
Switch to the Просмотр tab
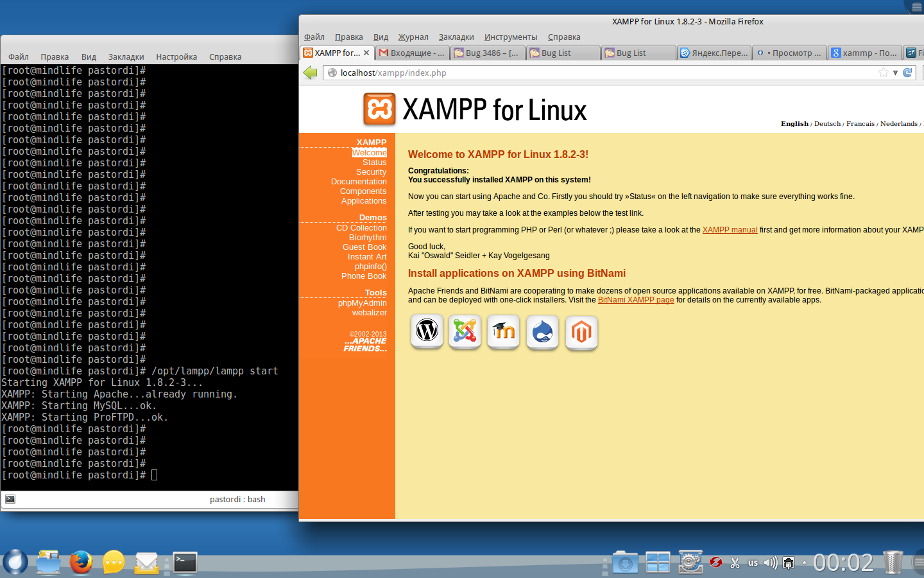click(x=789, y=53)
